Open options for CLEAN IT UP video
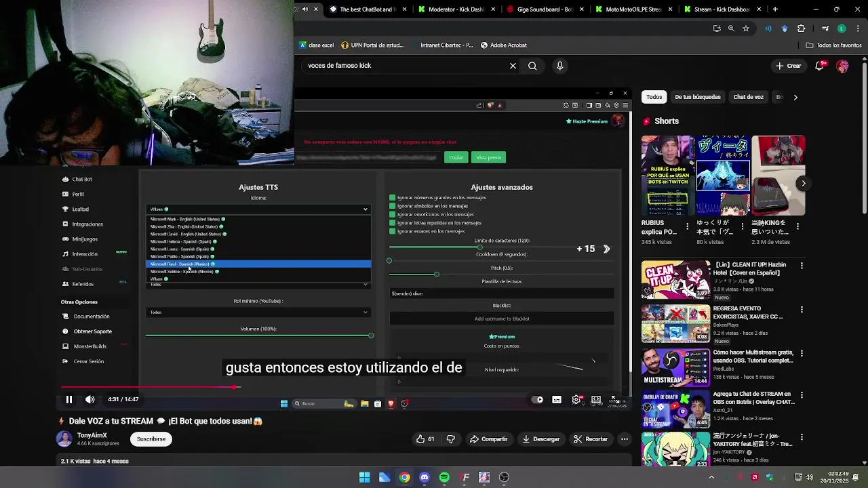Screen dimensions: 868x488 pos(802,266)
